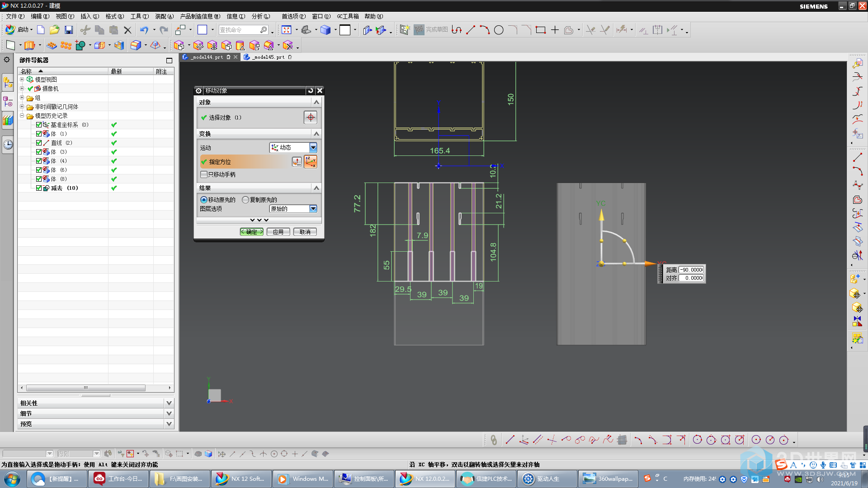Click the 距离 input field
868x488 pixels.
pos(691,270)
